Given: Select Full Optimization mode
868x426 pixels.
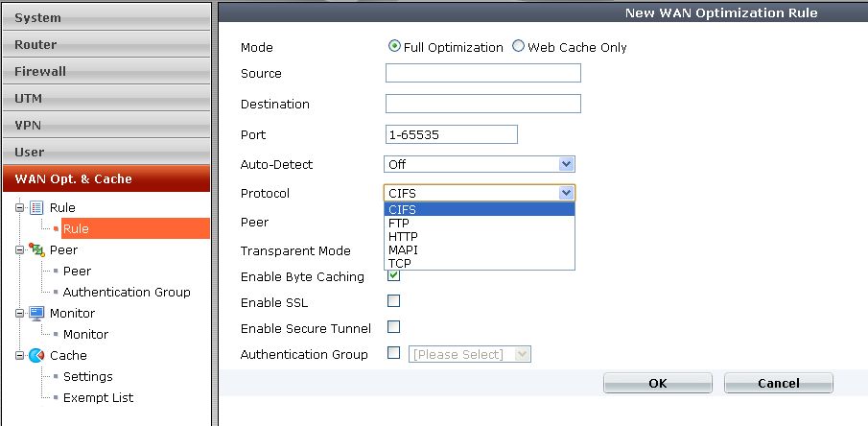Looking at the screenshot, I should pyautogui.click(x=394, y=47).
